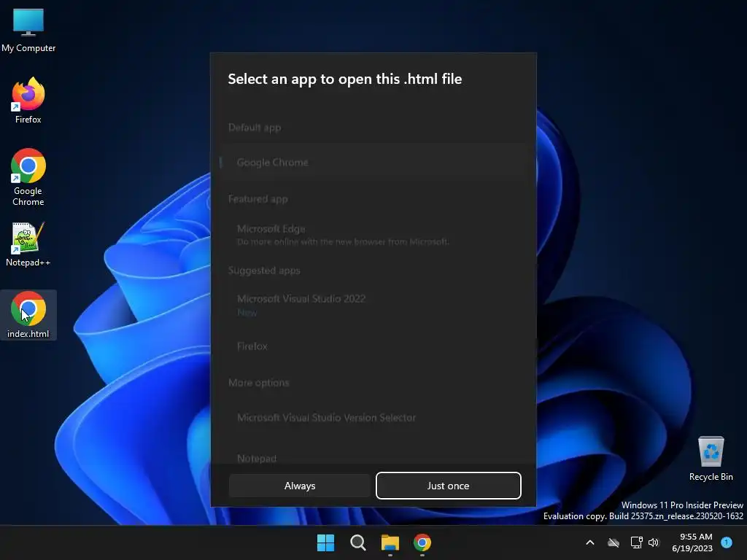Open the My Computer desktop icon
The image size is (747, 560).
coord(28,30)
